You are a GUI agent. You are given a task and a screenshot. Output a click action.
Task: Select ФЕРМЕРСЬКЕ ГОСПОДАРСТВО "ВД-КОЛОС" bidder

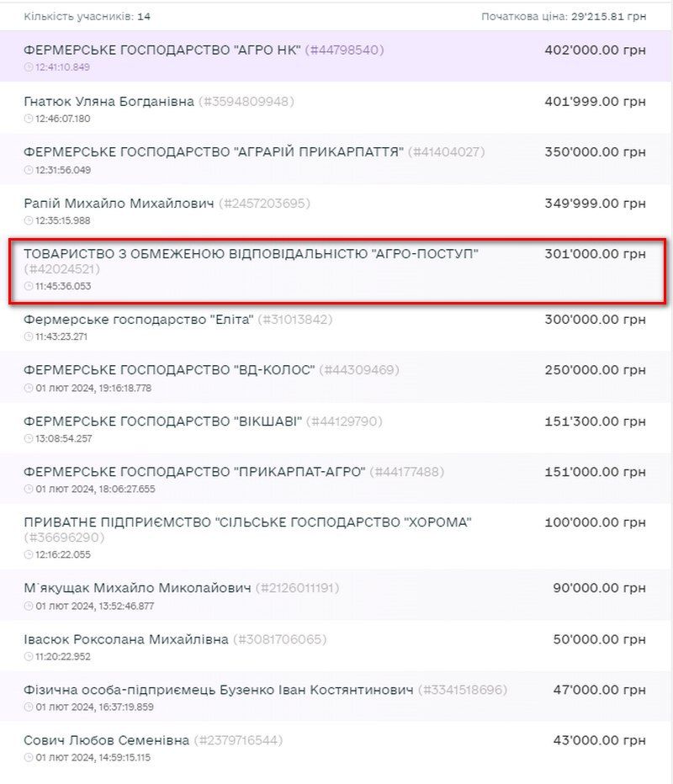click(x=170, y=370)
